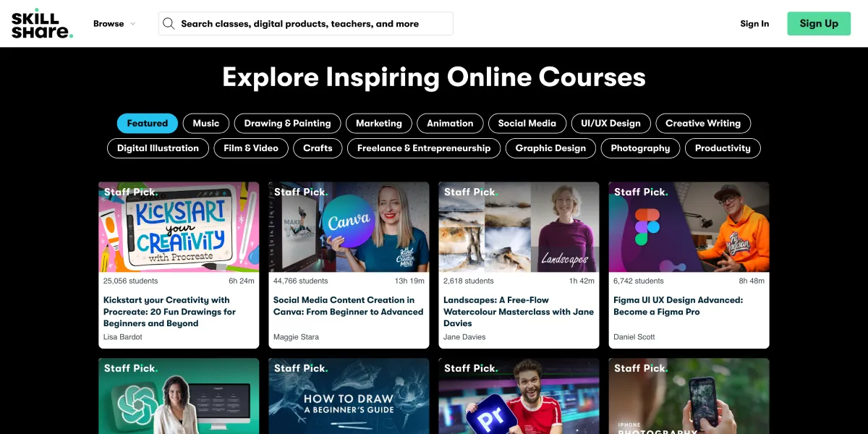The height and width of the screenshot is (434, 868).
Task: Select the UI/UX Design pill
Action: [610, 124]
